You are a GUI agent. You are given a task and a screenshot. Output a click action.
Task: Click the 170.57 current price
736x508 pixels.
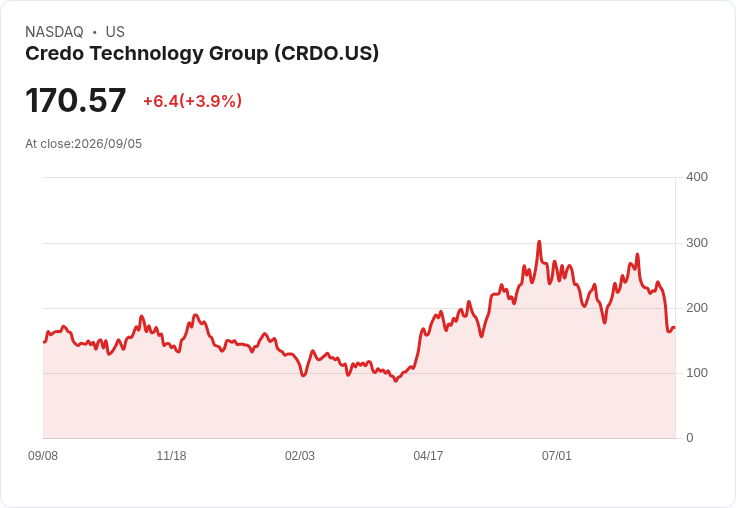76,100
